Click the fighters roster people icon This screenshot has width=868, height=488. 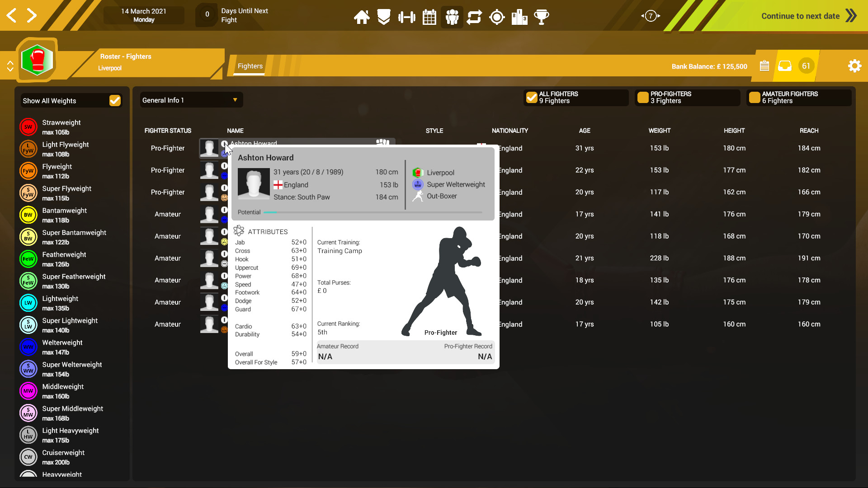pos(452,17)
